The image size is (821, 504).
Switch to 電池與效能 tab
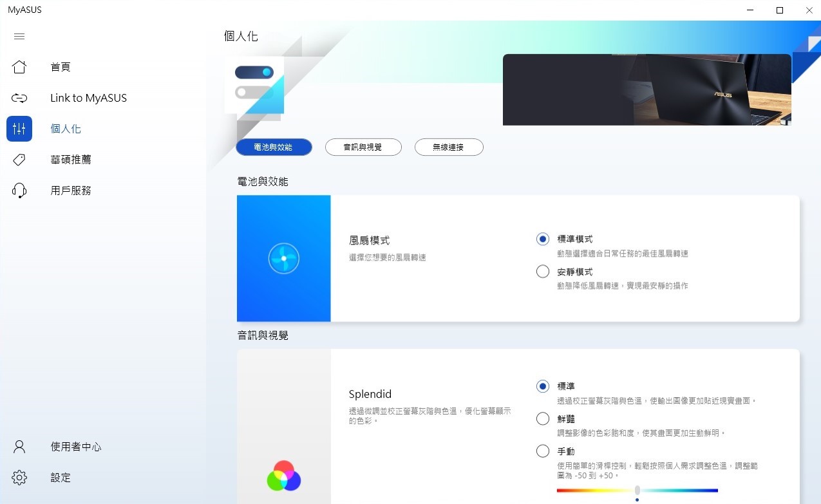[x=274, y=147]
